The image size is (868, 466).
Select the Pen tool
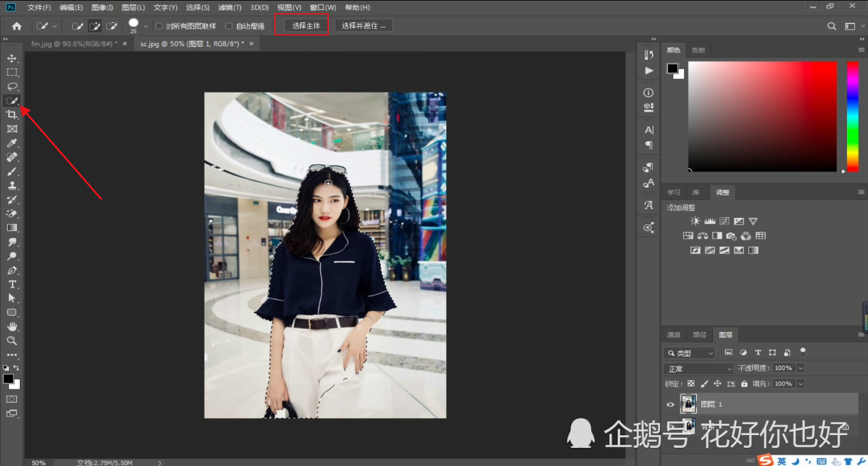coord(11,270)
